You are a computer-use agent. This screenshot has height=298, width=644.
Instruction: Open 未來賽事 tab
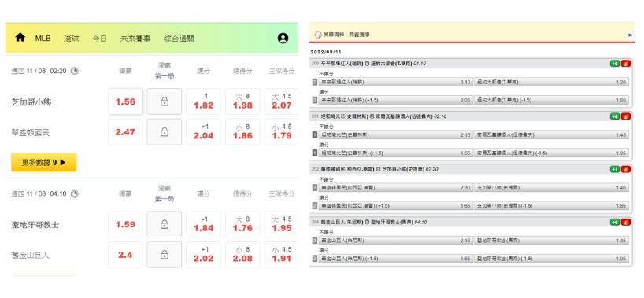(135, 39)
